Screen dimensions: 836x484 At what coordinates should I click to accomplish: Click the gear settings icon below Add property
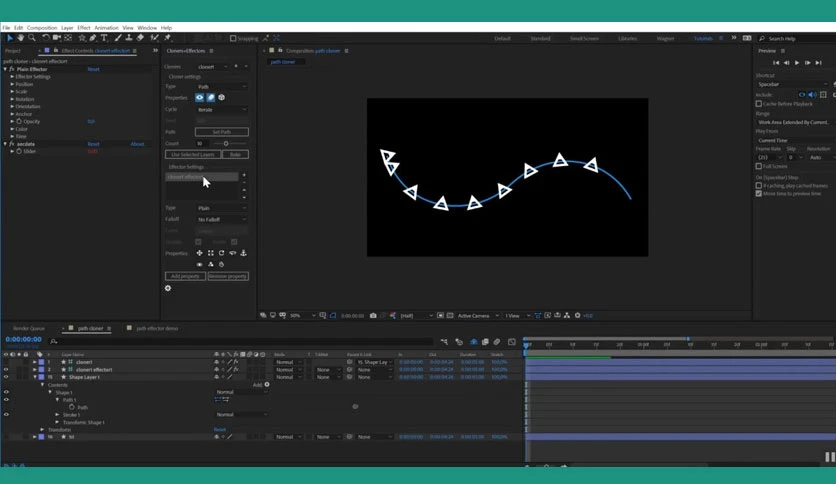(168, 288)
